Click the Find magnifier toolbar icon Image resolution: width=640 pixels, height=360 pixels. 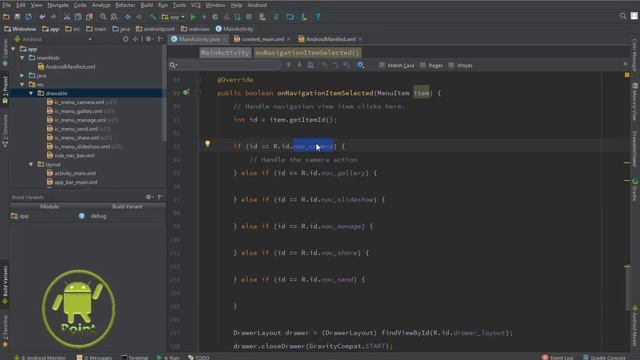point(103,17)
